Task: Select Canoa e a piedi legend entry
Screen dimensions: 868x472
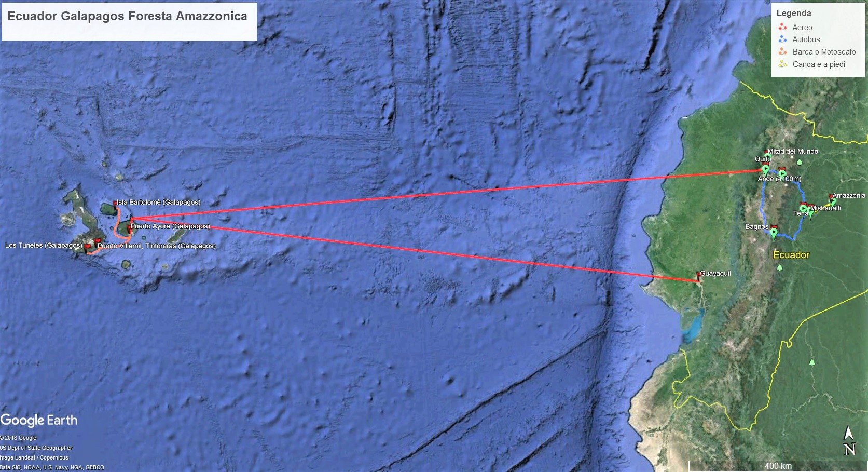Action: [812, 64]
